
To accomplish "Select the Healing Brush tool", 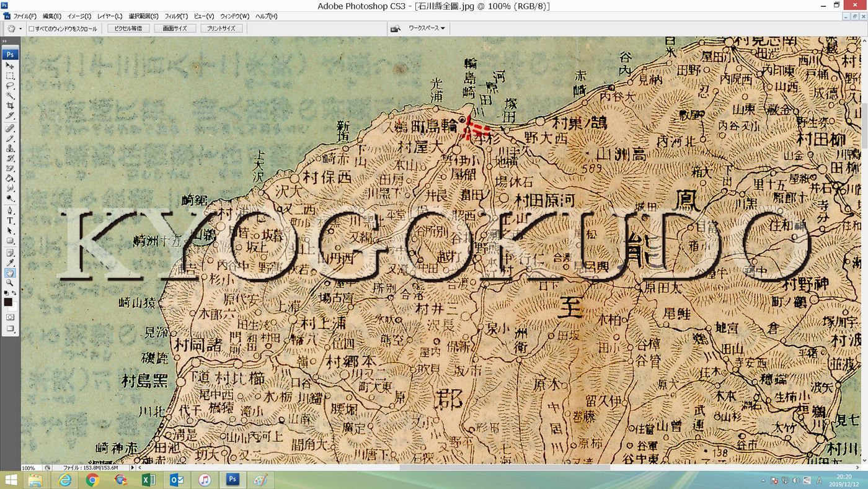I will pos(10,128).
